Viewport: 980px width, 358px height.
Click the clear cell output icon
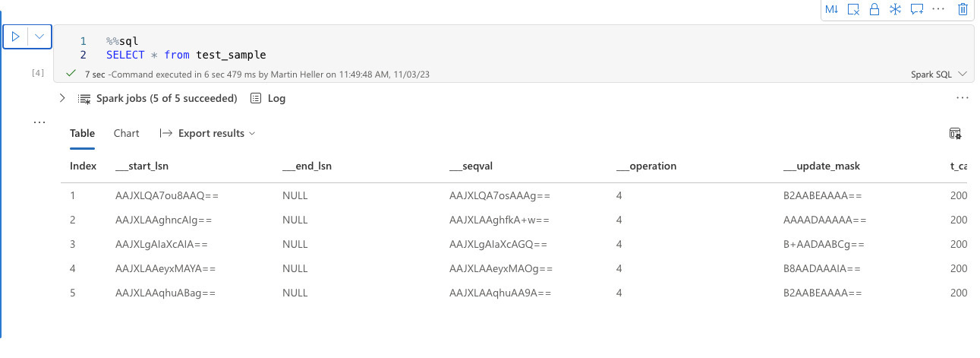click(x=853, y=9)
